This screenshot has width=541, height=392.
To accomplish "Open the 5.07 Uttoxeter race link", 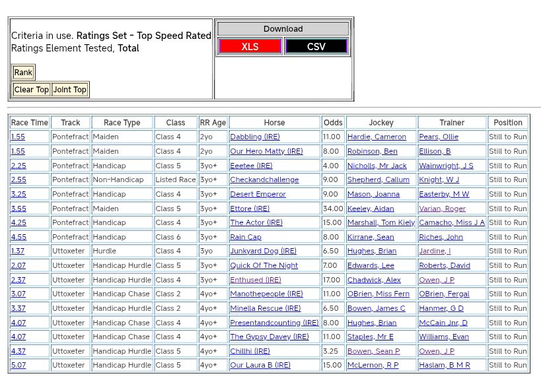I will (18, 366).
